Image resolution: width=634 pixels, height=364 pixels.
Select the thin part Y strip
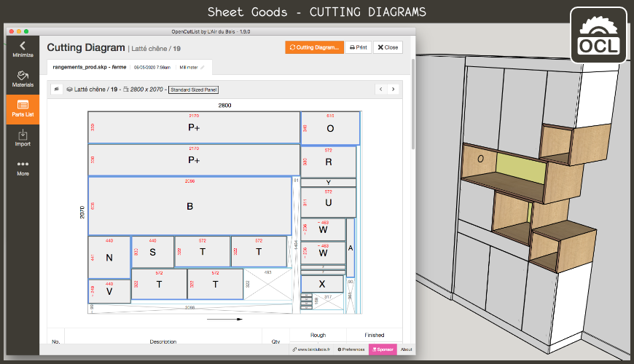[x=329, y=183]
